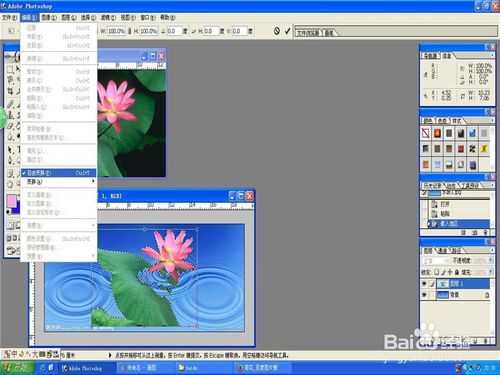Open the layer blend mode dropdown
This screenshot has width=500, height=375.
pos(436,260)
